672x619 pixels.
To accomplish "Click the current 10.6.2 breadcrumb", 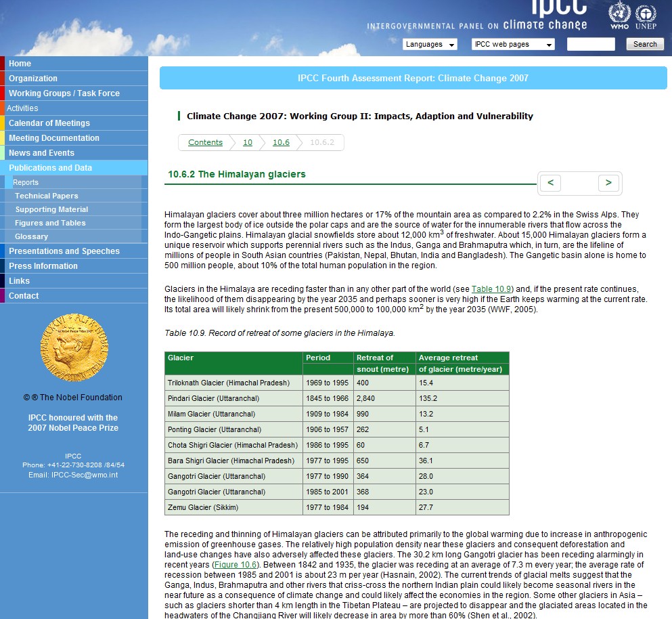I will (x=322, y=142).
